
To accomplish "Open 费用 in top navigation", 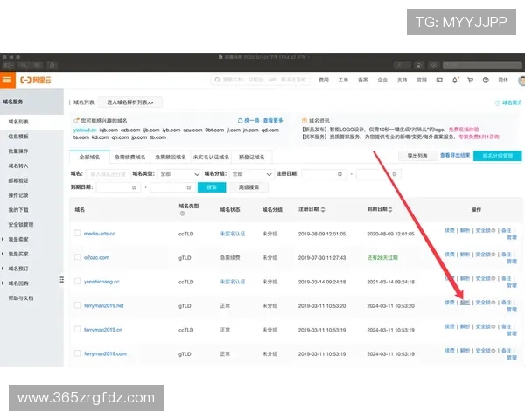I will pyautogui.click(x=324, y=80).
